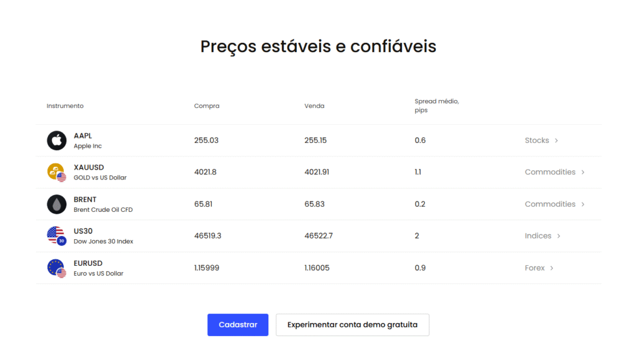Click the Apple logo icon for AAPL
The image size is (636, 364).
(x=57, y=140)
